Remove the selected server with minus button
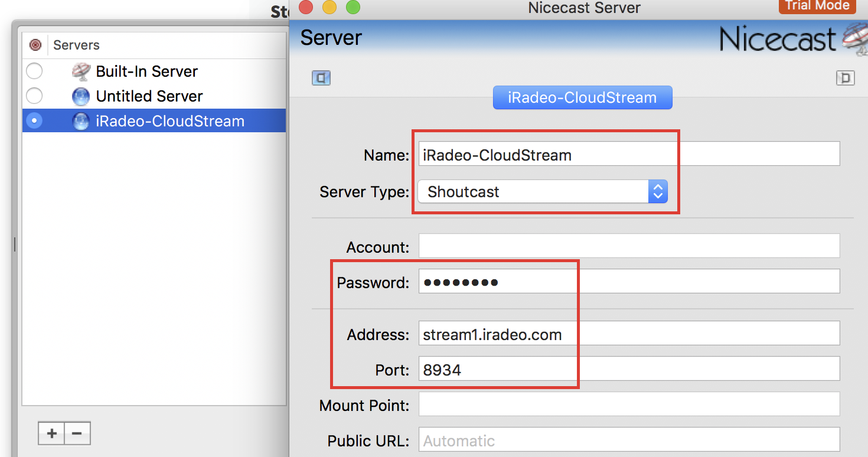Viewport: 868px width, 457px height. tap(77, 433)
